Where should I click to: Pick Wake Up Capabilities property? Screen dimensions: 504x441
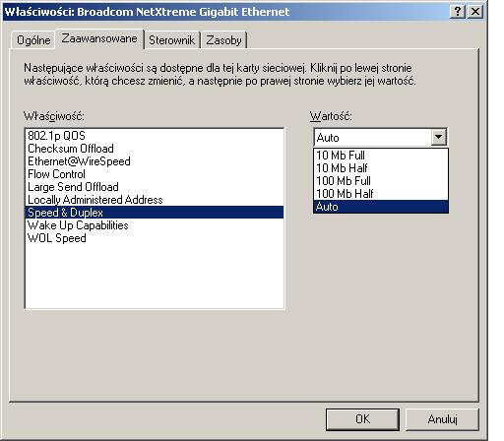pos(155,225)
